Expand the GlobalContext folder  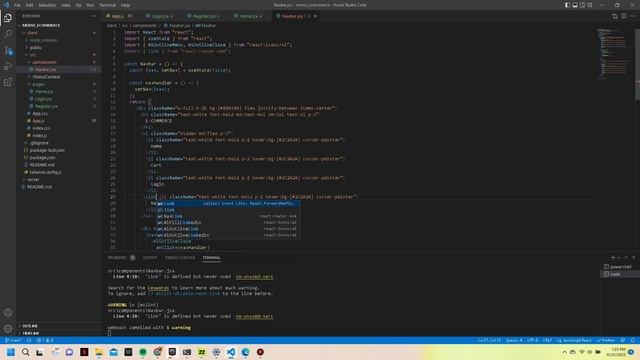[46, 77]
